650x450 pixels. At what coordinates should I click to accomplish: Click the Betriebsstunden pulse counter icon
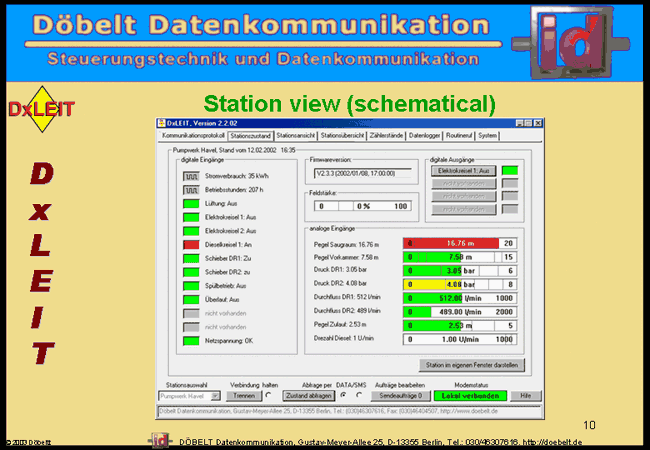(x=191, y=190)
